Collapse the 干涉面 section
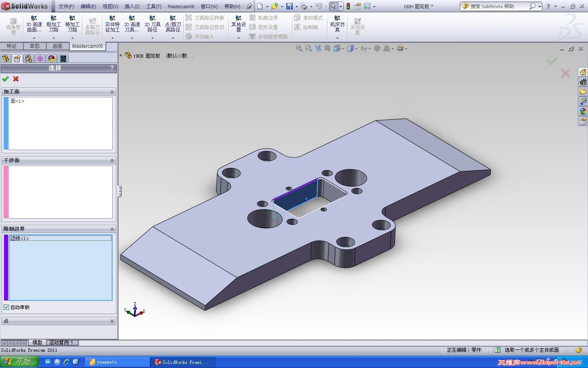Screen dimensions: 588x368 click(112, 160)
